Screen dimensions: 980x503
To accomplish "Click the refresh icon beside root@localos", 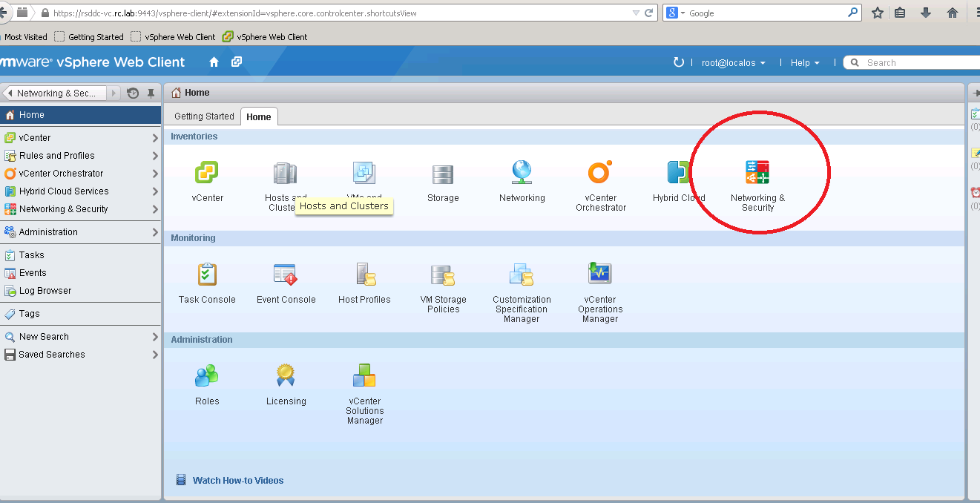I will (678, 63).
